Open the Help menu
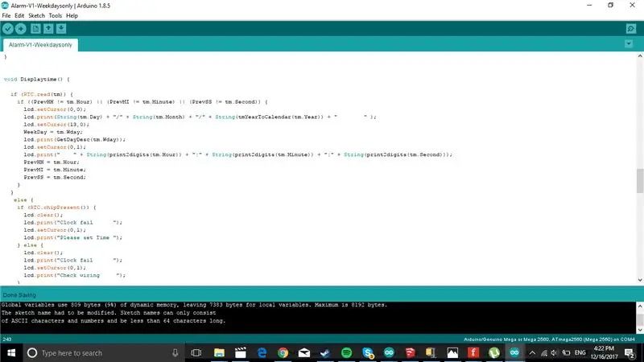Screen dimensions: 644x362 coord(72,15)
